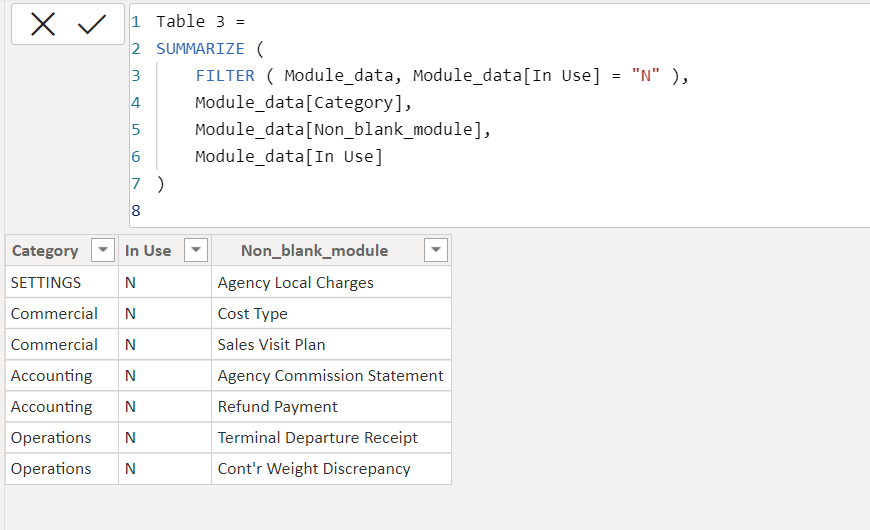
Task: Click Module_data[In Use] on line 6
Action: 289,157
